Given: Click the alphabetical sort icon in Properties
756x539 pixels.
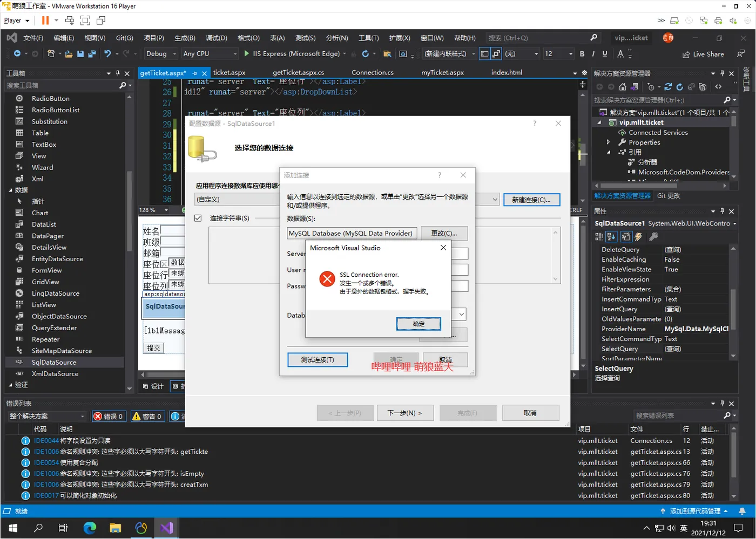Looking at the screenshot, I should 611,236.
